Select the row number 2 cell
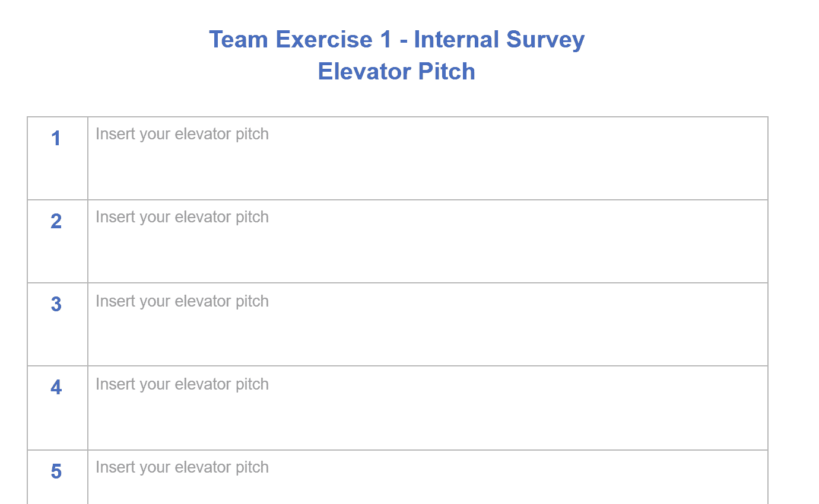This screenshot has width=819, height=504. point(58,241)
